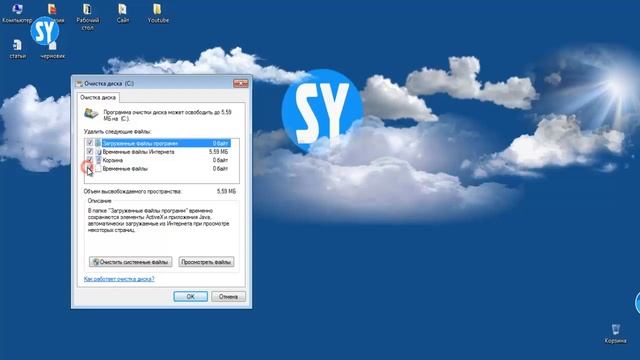Click the icon of Загруженные файлы программ row
The width and height of the screenshot is (640, 360).
tap(98, 143)
